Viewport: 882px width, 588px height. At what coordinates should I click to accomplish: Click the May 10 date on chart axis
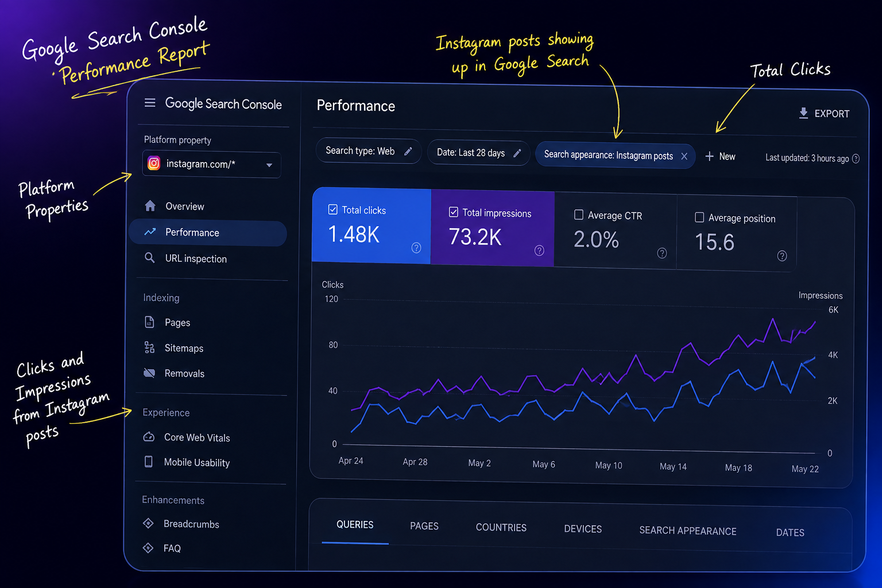609,466
